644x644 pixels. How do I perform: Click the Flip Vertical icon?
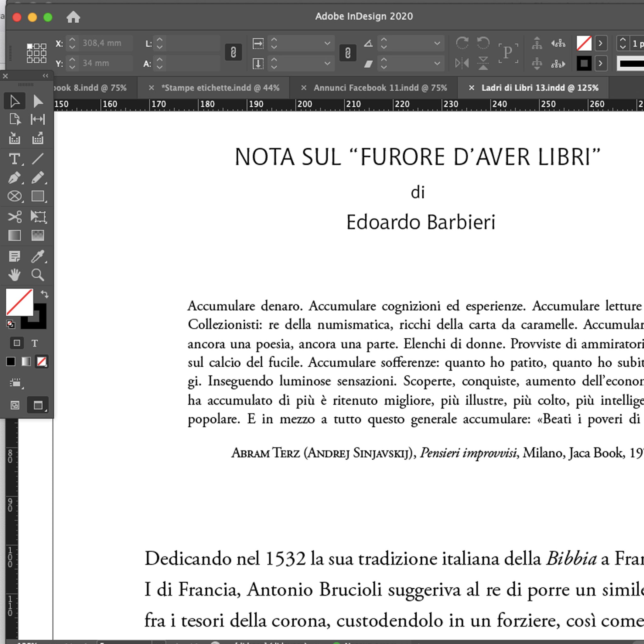pyautogui.click(x=483, y=63)
